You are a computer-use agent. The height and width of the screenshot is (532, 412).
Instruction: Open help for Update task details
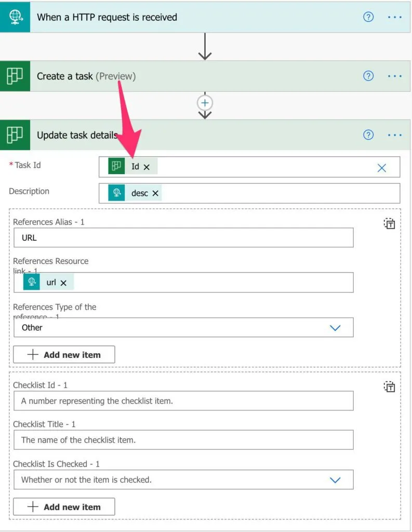coord(368,135)
